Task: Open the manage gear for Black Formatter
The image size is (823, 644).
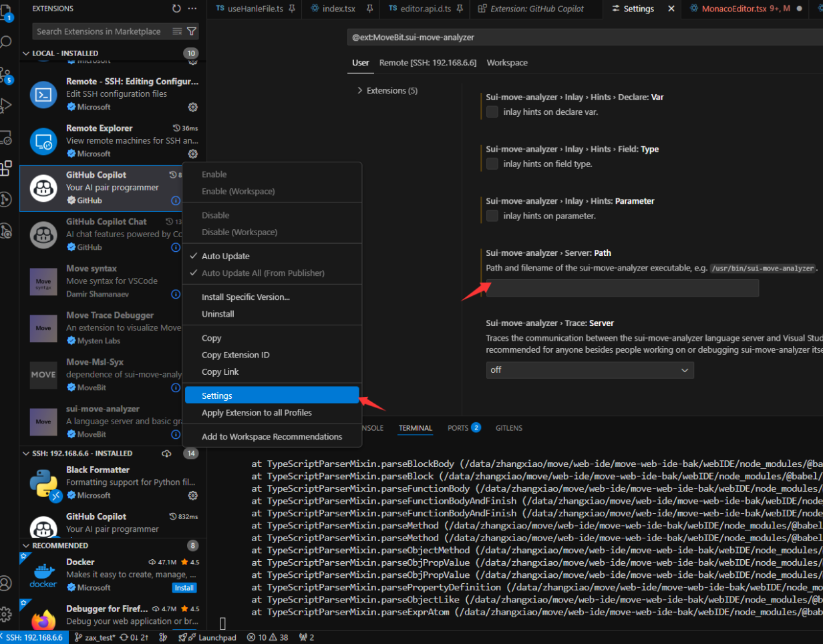Action: click(193, 496)
